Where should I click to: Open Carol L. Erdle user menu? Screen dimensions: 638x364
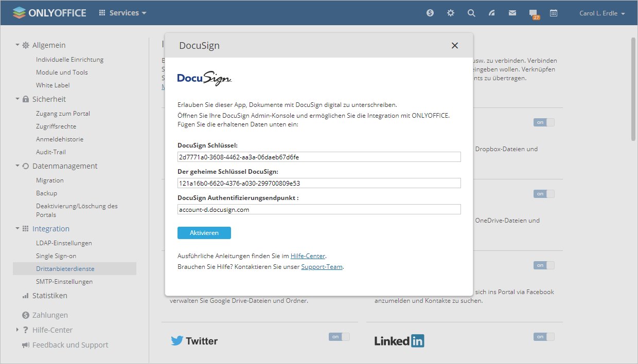[x=602, y=13]
